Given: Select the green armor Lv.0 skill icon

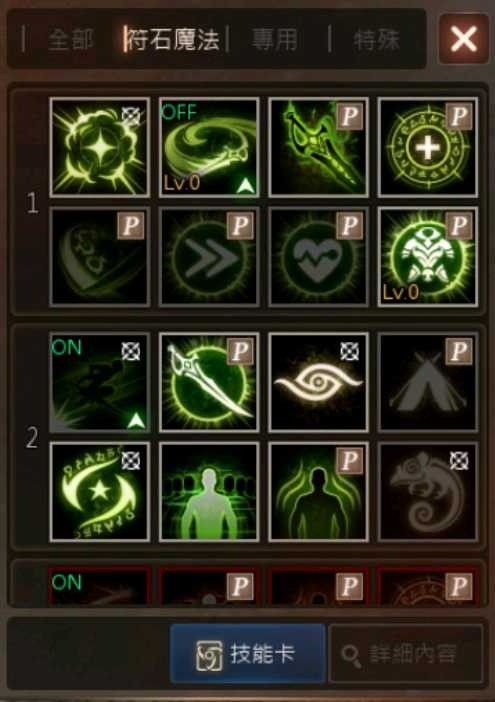Looking at the screenshot, I should pos(428,257).
